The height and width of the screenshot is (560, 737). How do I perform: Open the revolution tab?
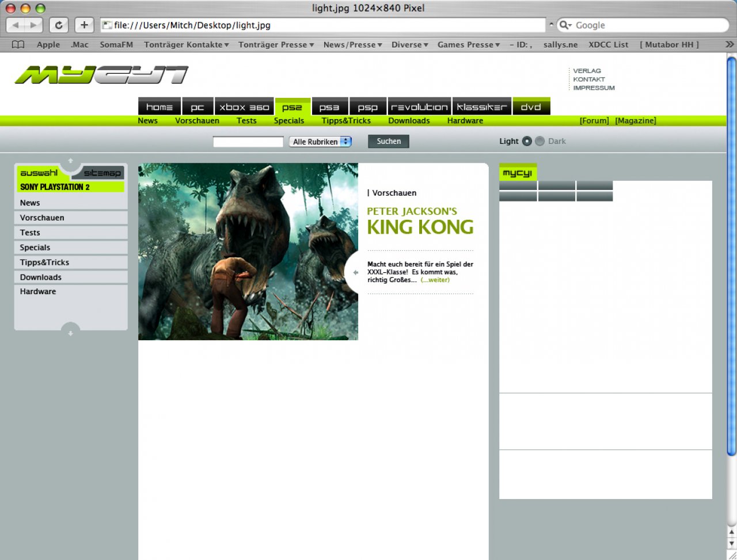point(419,107)
